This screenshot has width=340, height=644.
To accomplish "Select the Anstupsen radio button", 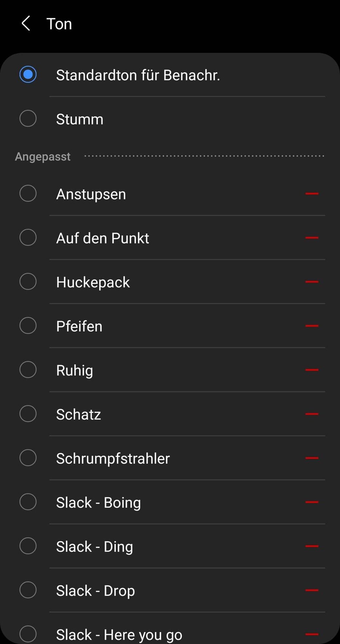I will coord(28,194).
